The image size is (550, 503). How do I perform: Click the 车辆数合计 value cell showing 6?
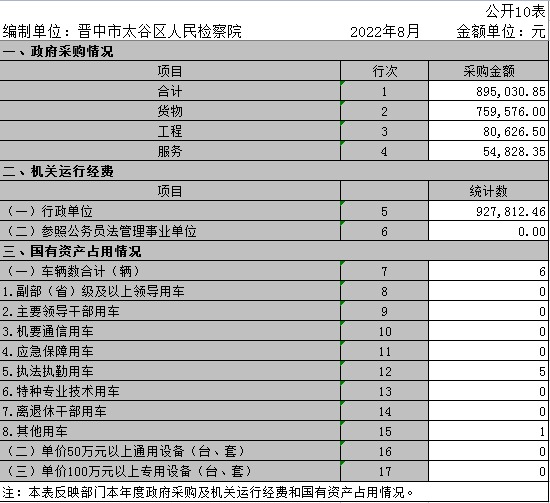tap(488, 271)
